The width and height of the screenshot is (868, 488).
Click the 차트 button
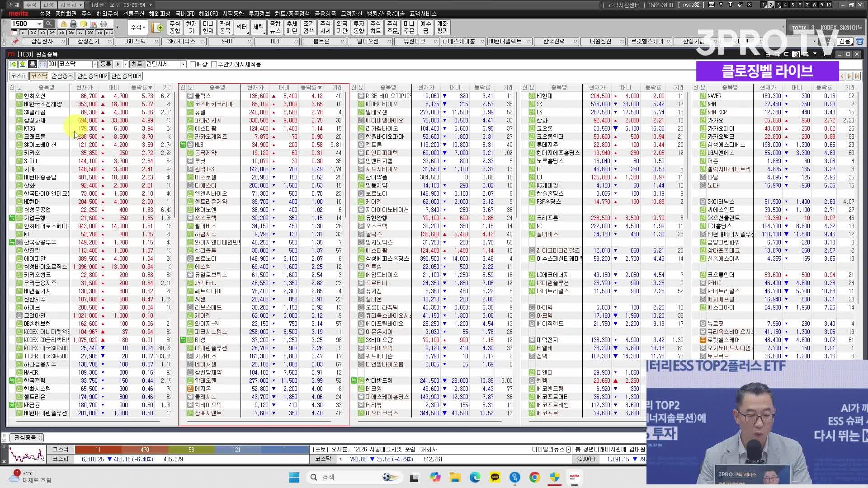click(x=137, y=64)
